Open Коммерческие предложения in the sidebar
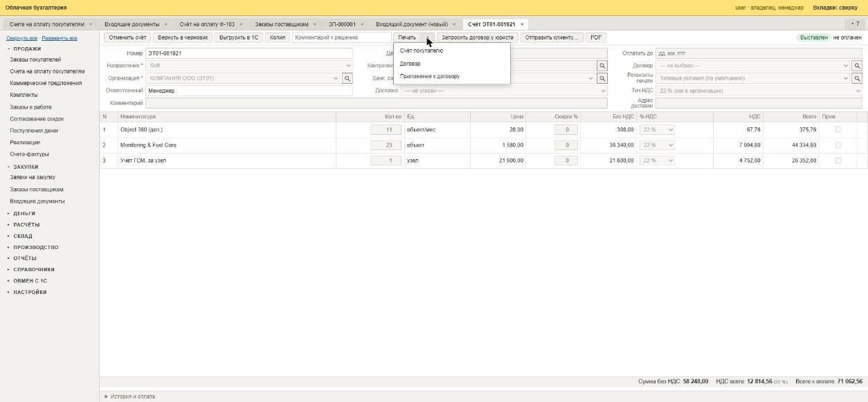868x402 pixels. [46, 83]
